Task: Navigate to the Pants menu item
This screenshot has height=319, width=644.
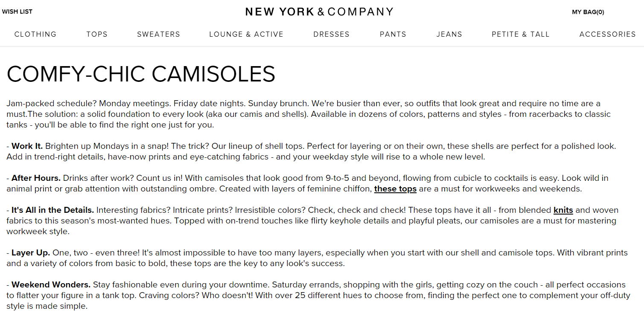Action: click(393, 35)
